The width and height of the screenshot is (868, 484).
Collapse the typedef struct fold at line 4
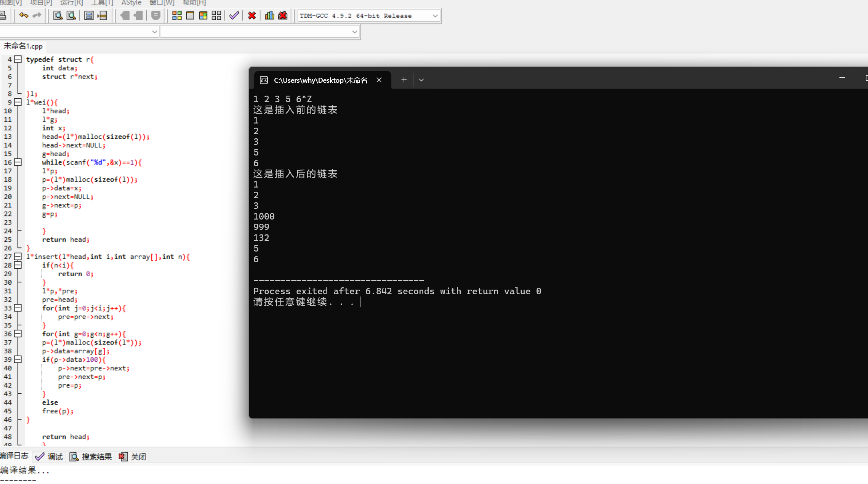(18, 59)
